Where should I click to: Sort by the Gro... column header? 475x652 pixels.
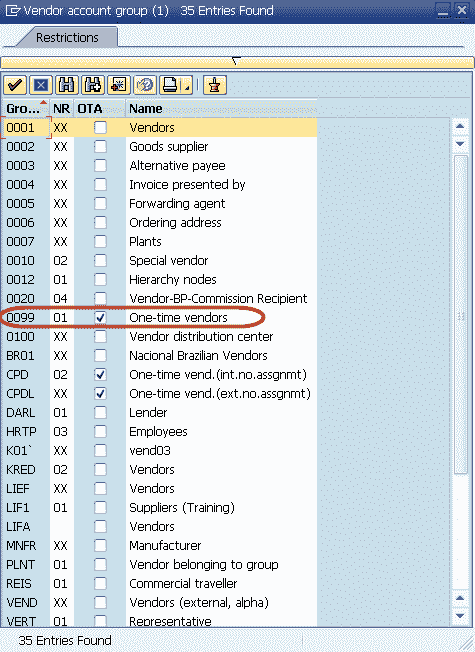coord(25,109)
